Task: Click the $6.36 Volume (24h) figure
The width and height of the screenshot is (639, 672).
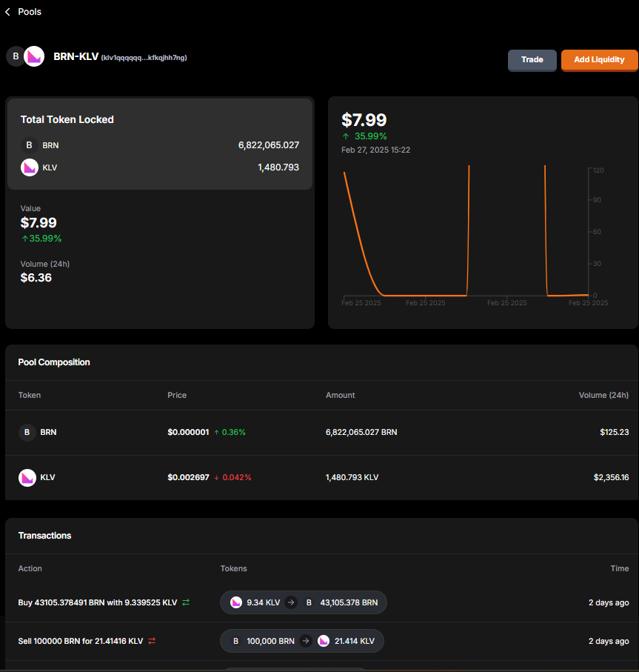Action: [36, 278]
